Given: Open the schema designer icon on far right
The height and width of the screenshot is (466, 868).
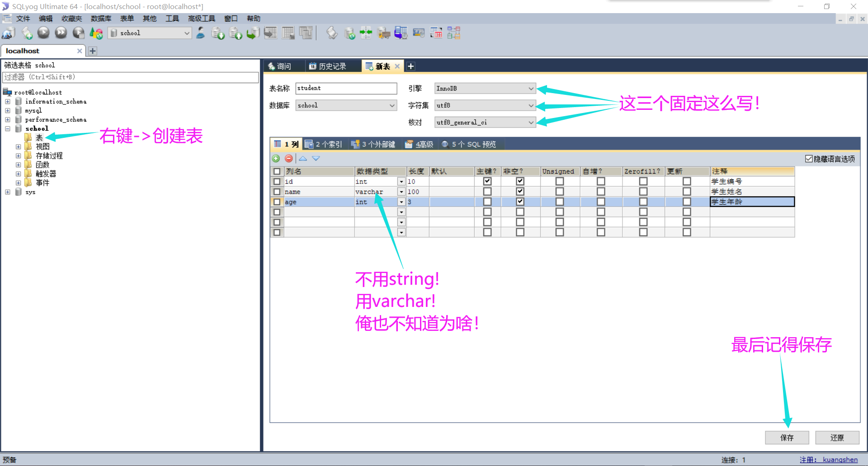Looking at the screenshot, I should [453, 33].
